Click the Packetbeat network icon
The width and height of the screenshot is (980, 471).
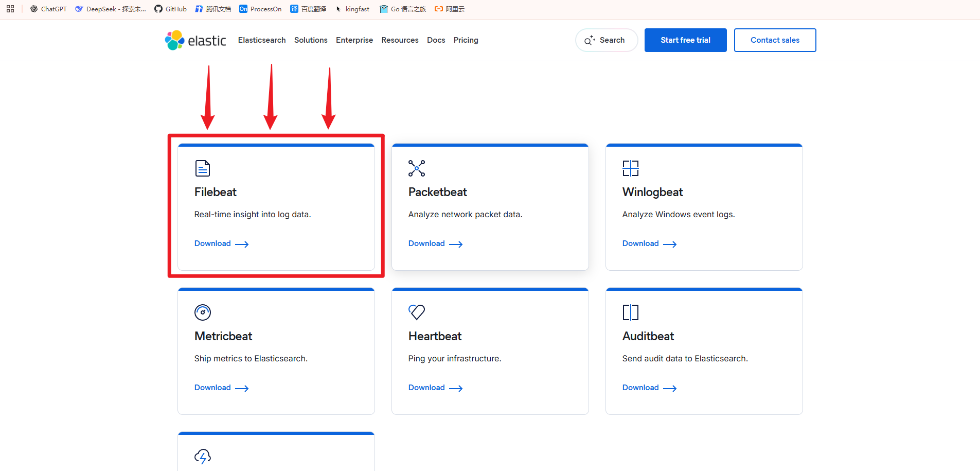[417, 168]
